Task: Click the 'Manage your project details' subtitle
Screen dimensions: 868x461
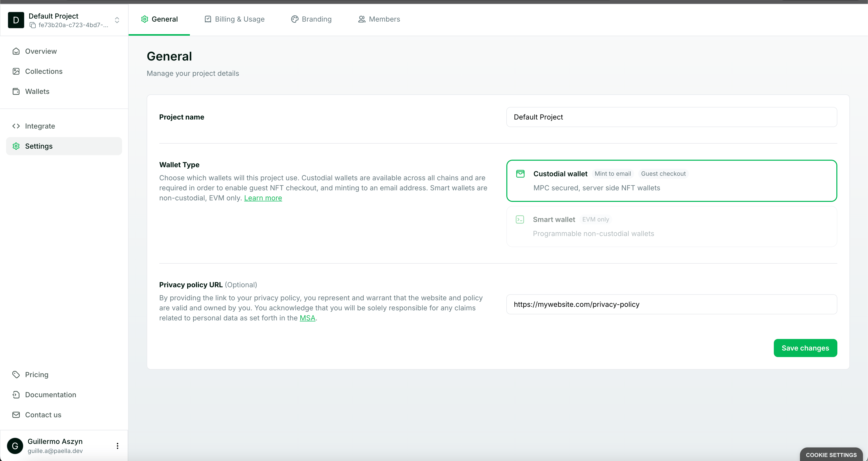Action: pos(193,74)
